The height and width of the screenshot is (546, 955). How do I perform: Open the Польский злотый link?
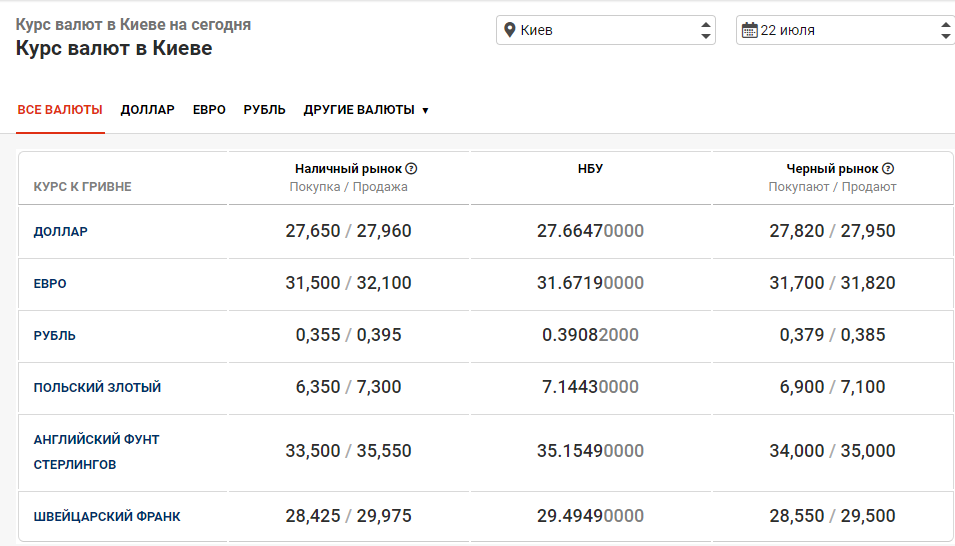pos(97,388)
